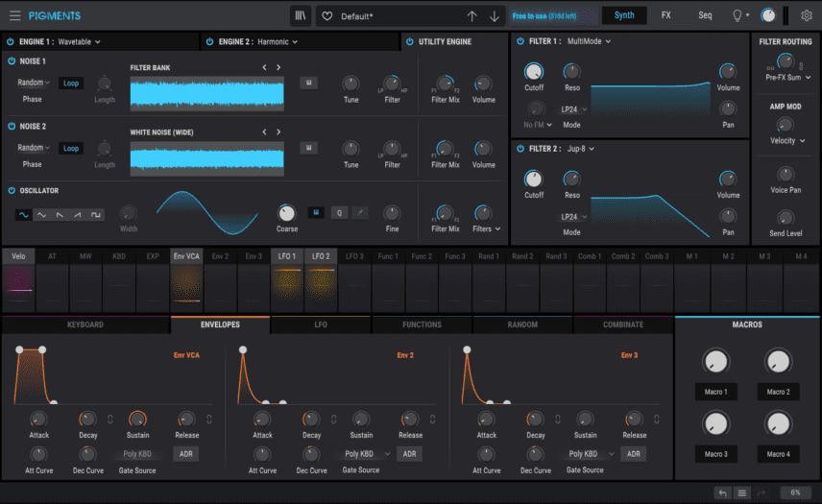
Task: Click the Macro 4 name label
Action: [x=778, y=454]
